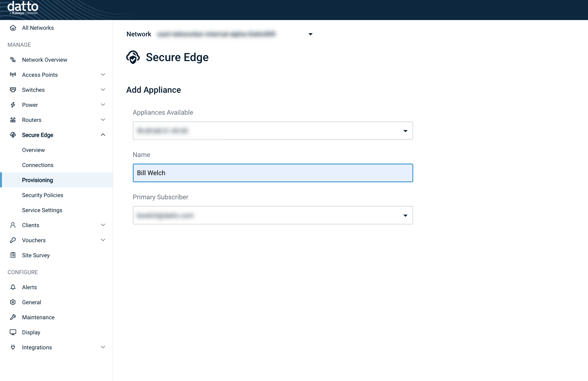Click the Secure Edge shield icon
588x381 pixels.
pos(13,135)
